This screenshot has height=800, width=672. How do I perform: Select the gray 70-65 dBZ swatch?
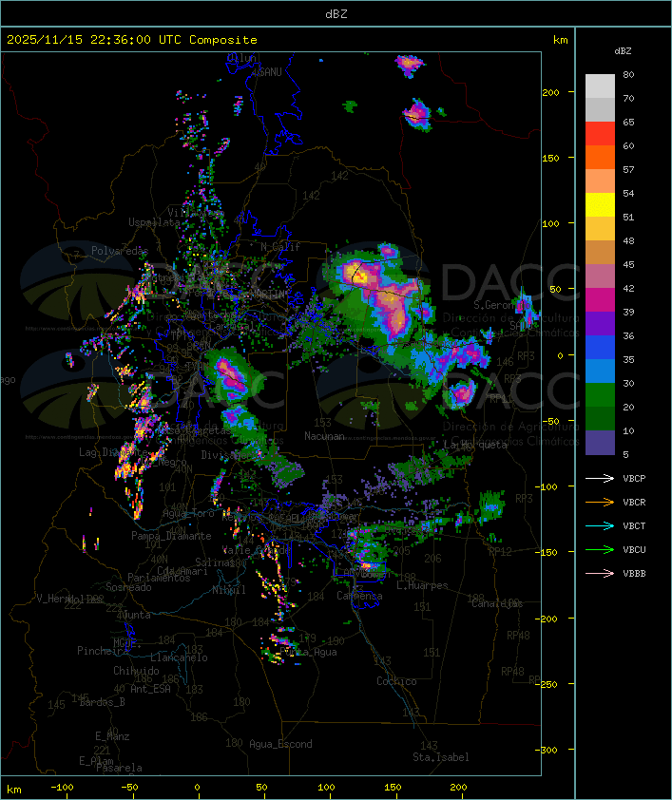pyautogui.click(x=600, y=109)
